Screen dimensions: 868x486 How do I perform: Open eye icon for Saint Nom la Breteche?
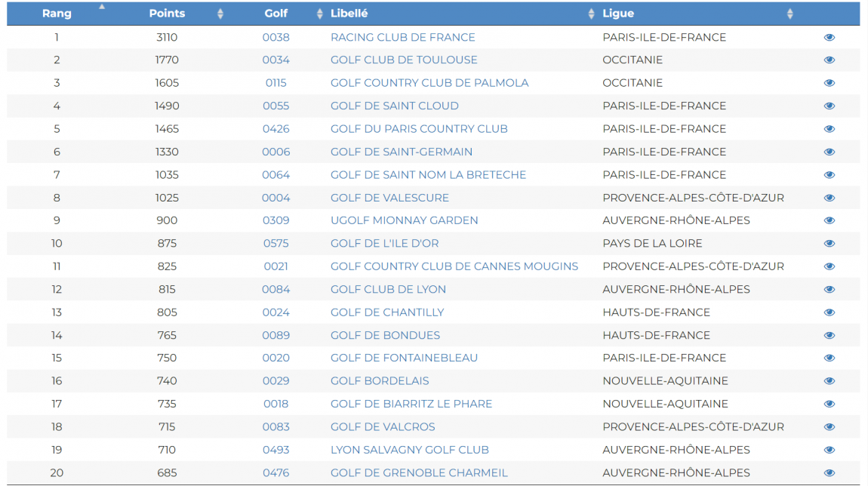tap(829, 175)
